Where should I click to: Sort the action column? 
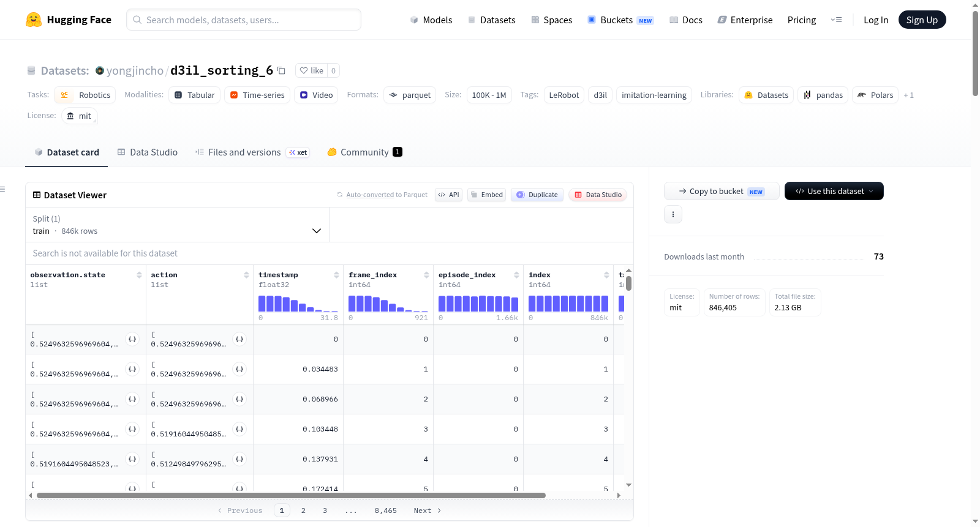tap(246, 275)
